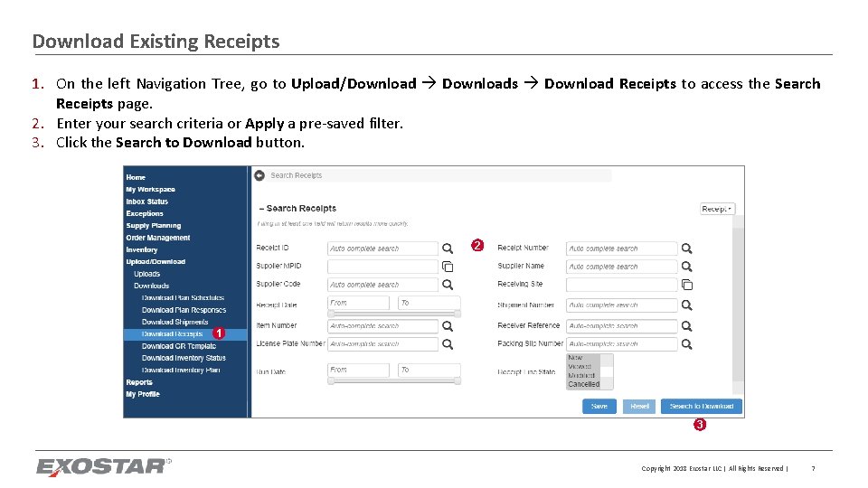
Task: Select Download Plan Schedules
Action: pyautogui.click(x=183, y=297)
